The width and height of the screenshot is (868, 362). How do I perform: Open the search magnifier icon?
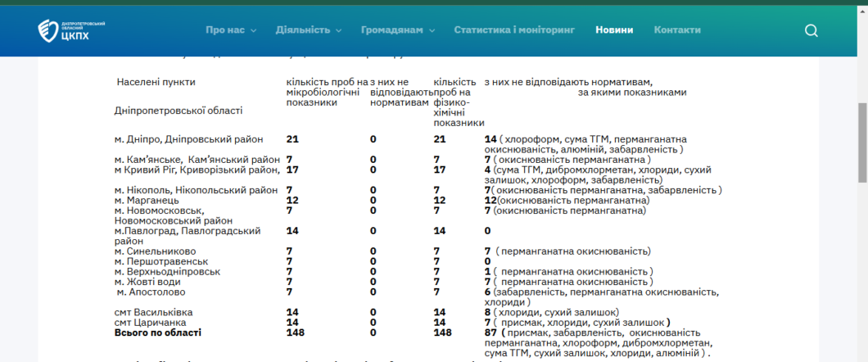coord(811,30)
